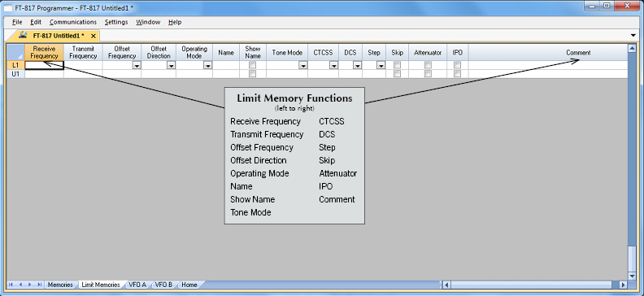
Task: Click the Offset Frequency column header
Action: (x=122, y=53)
